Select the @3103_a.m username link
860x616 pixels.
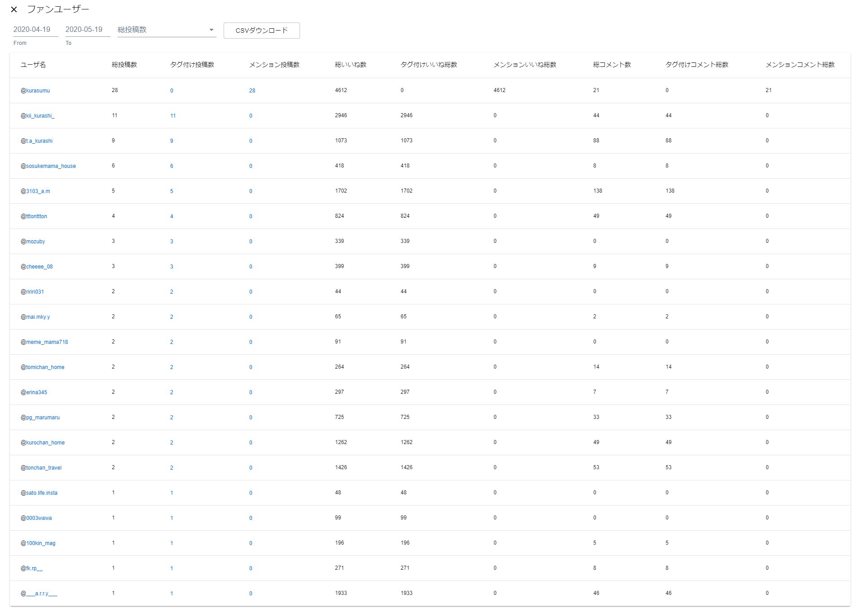(35, 191)
